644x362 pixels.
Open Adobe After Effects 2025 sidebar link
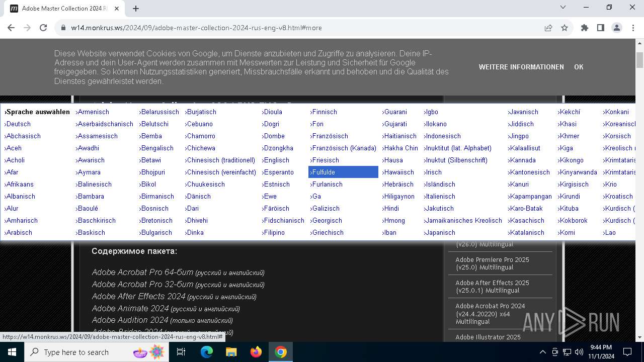click(x=492, y=287)
